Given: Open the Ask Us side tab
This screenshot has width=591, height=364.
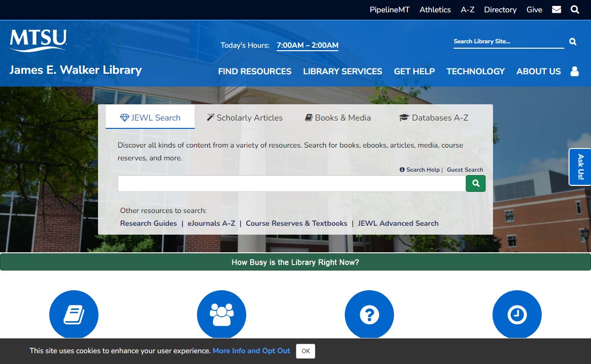Looking at the screenshot, I should click(580, 167).
